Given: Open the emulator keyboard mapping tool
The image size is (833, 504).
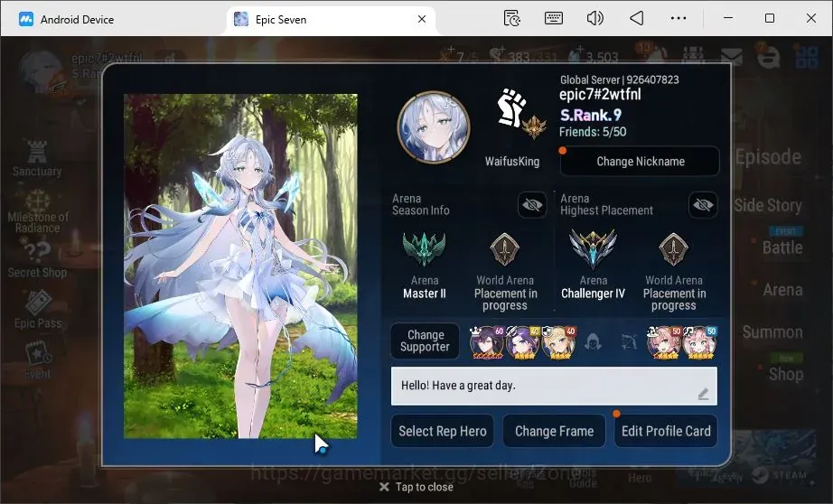Looking at the screenshot, I should pos(554,19).
